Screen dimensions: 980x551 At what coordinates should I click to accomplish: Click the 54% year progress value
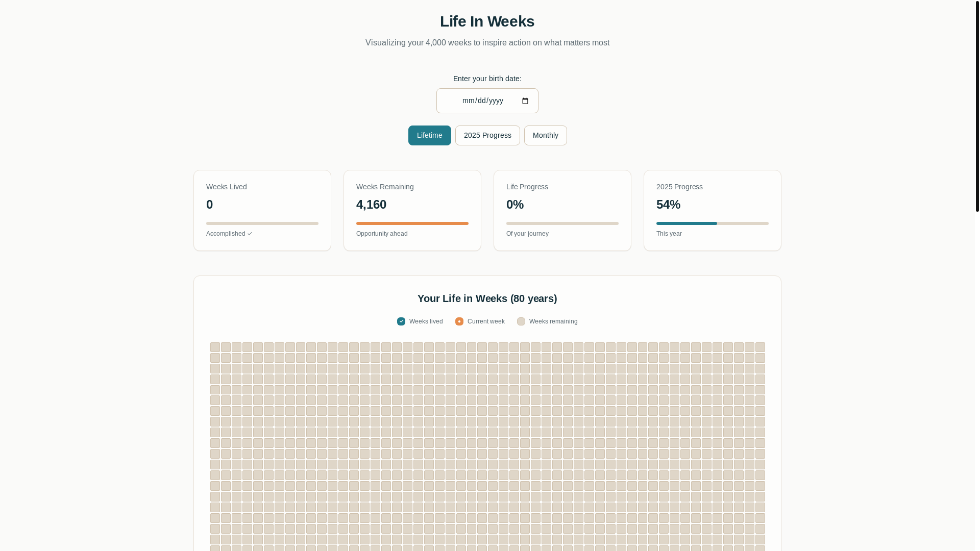click(x=668, y=205)
